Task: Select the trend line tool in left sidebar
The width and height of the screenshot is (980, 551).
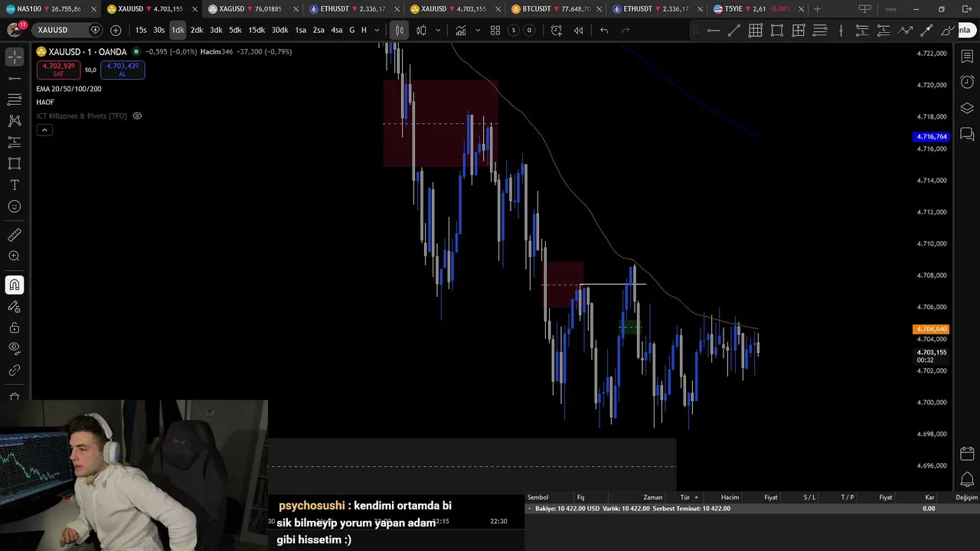Action: (x=15, y=78)
